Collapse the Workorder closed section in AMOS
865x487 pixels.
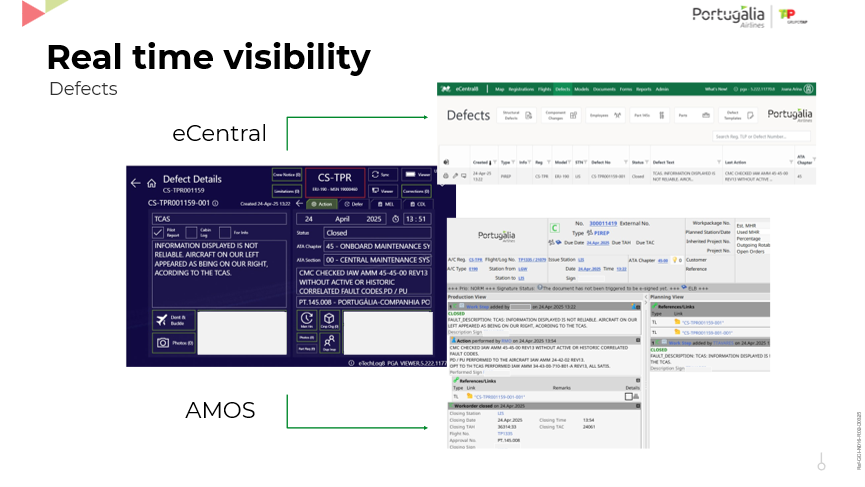point(638,406)
